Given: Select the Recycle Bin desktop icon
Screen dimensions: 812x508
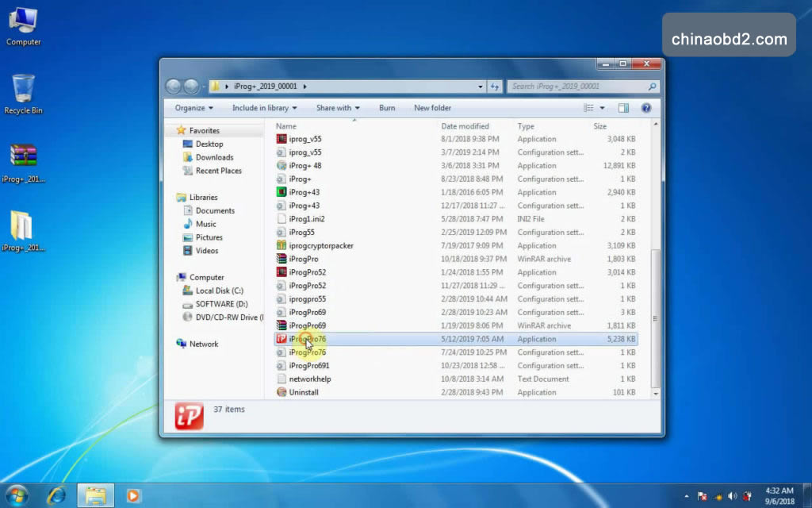Looking at the screenshot, I should point(23,94).
